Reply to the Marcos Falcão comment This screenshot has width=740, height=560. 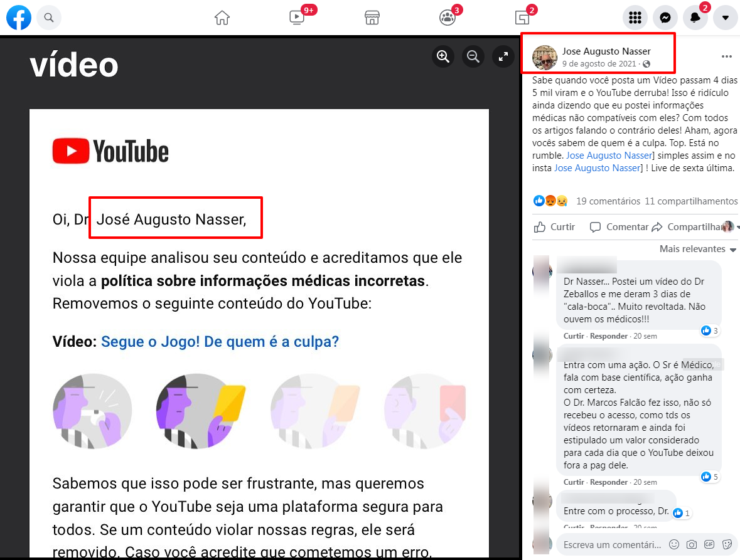click(609, 482)
